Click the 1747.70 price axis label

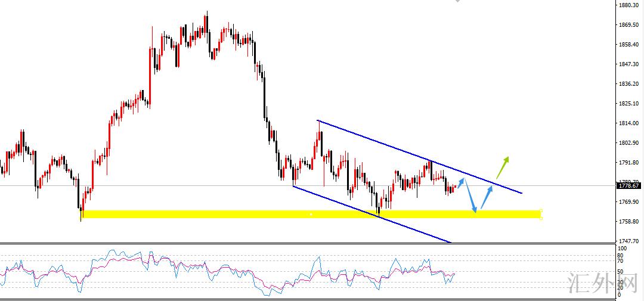point(629,241)
